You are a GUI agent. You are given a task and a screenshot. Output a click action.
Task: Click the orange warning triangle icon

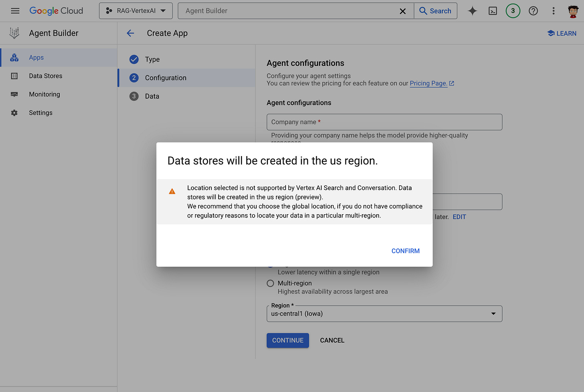point(172,191)
